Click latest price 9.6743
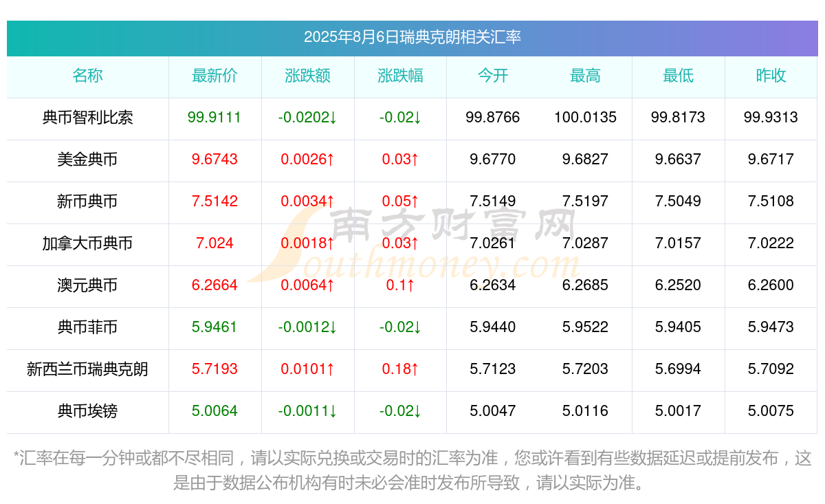Viewport: 825px width, 504px height. [214, 160]
